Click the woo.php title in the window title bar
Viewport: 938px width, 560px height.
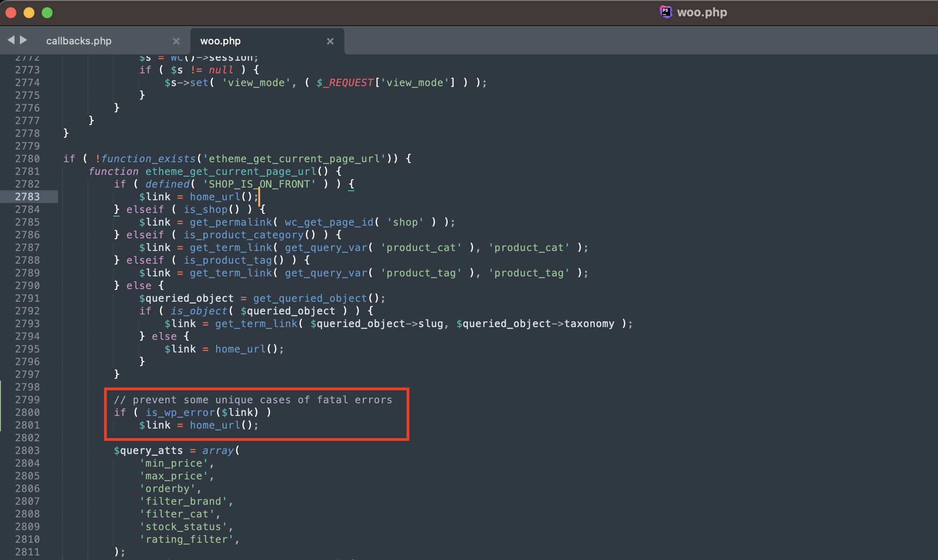(701, 12)
